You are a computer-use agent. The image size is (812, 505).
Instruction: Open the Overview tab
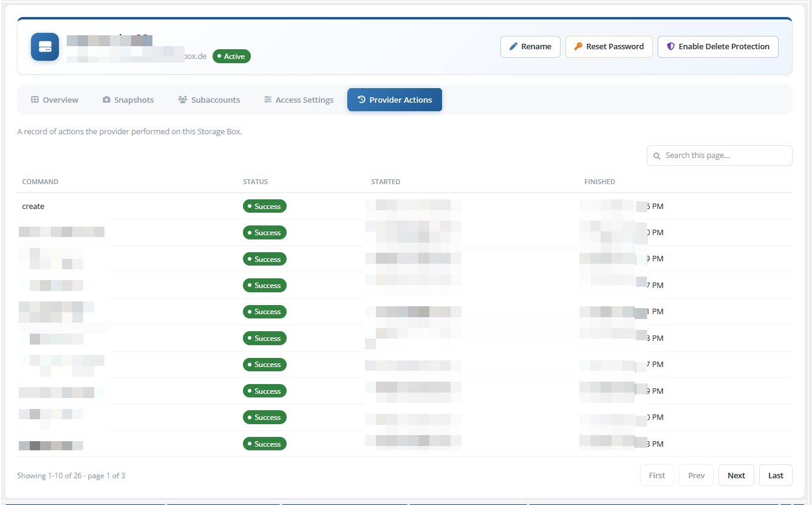tap(55, 100)
